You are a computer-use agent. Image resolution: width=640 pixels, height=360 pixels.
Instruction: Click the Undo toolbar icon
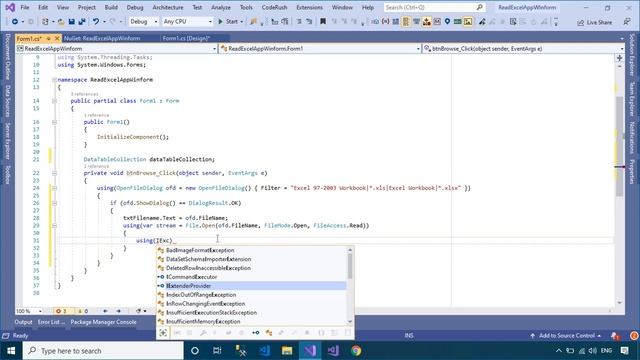tap(96, 22)
